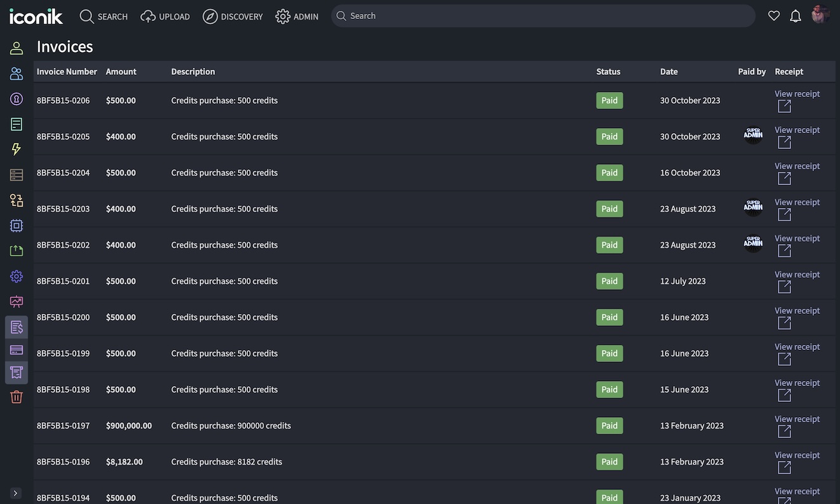Go to DISCOVERY in the top navigation
The height and width of the screenshot is (504, 840).
click(x=232, y=16)
